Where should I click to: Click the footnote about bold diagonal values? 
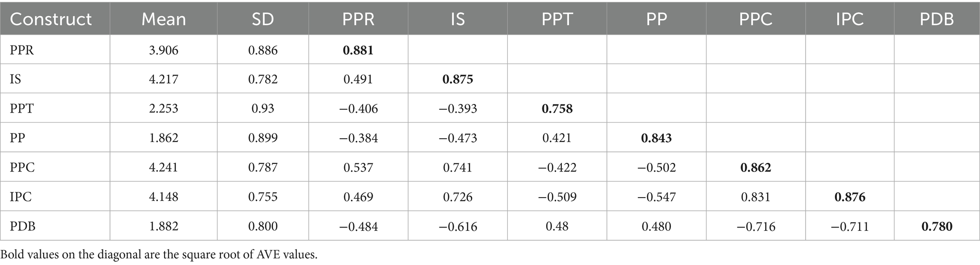point(159,255)
